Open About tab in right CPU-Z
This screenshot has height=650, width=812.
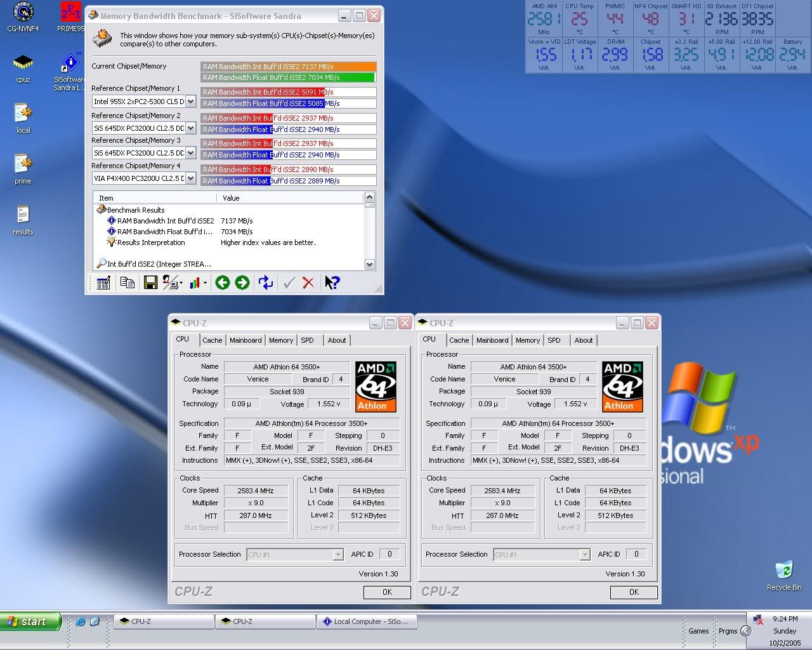coord(584,340)
